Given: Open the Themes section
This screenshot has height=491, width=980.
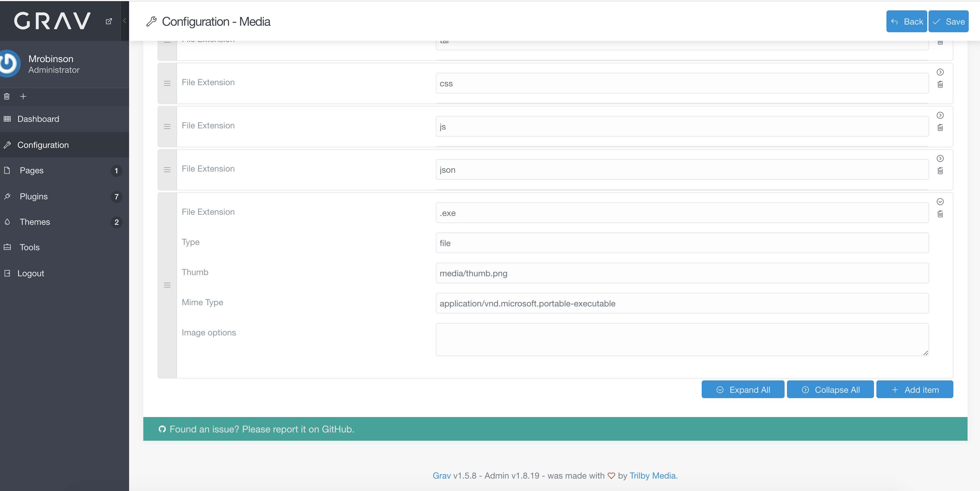Looking at the screenshot, I should click(64, 222).
